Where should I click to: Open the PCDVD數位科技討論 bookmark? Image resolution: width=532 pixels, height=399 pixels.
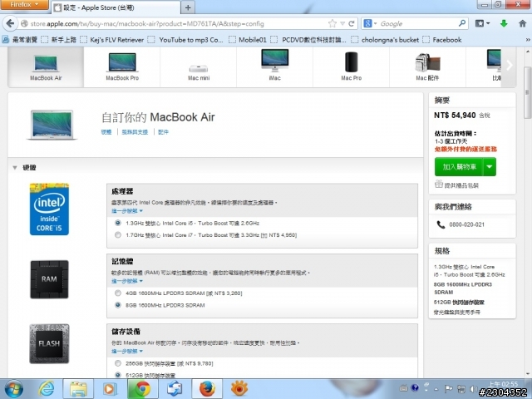309,40
